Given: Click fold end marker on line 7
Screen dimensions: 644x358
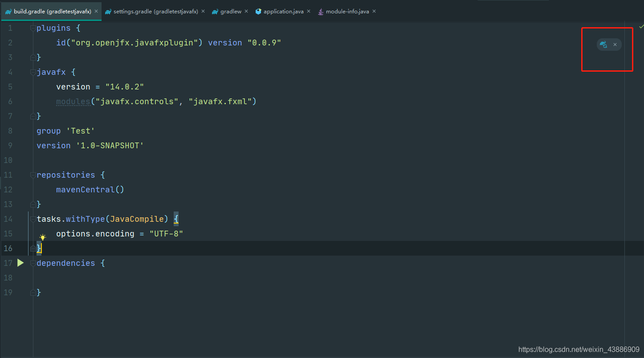Looking at the screenshot, I should (33, 116).
